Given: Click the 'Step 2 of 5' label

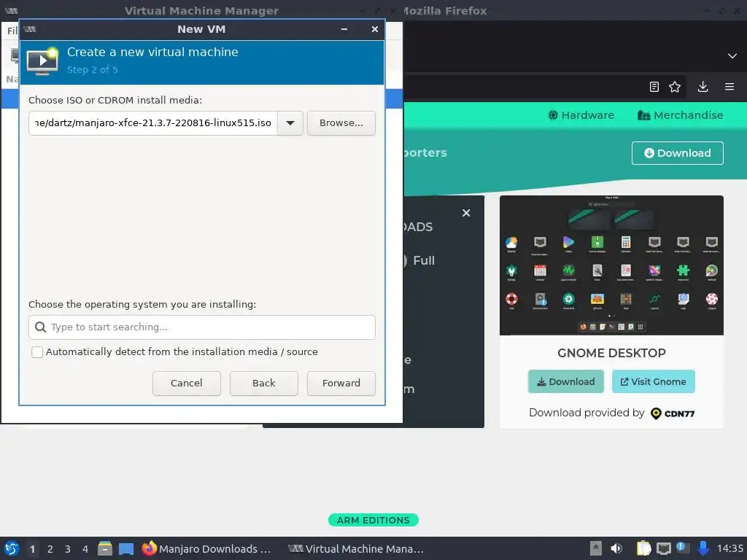Looking at the screenshot, I should (x=93, y=70).
